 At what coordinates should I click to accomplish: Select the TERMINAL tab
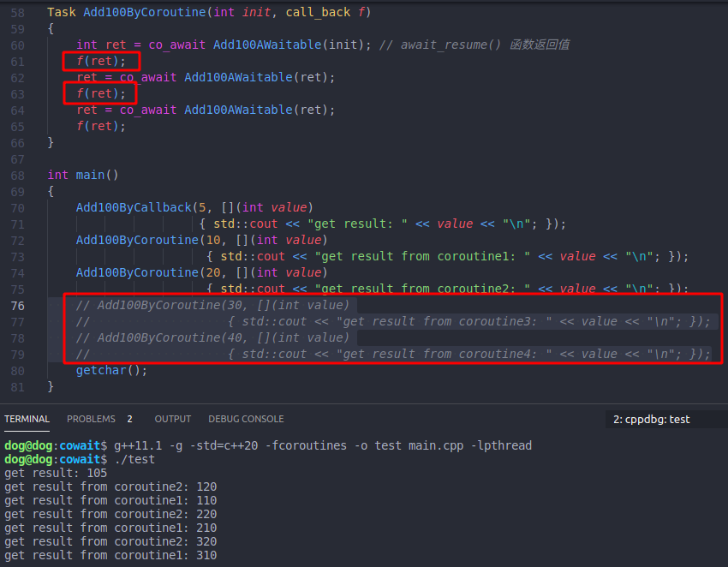click(x=27, y=419)
